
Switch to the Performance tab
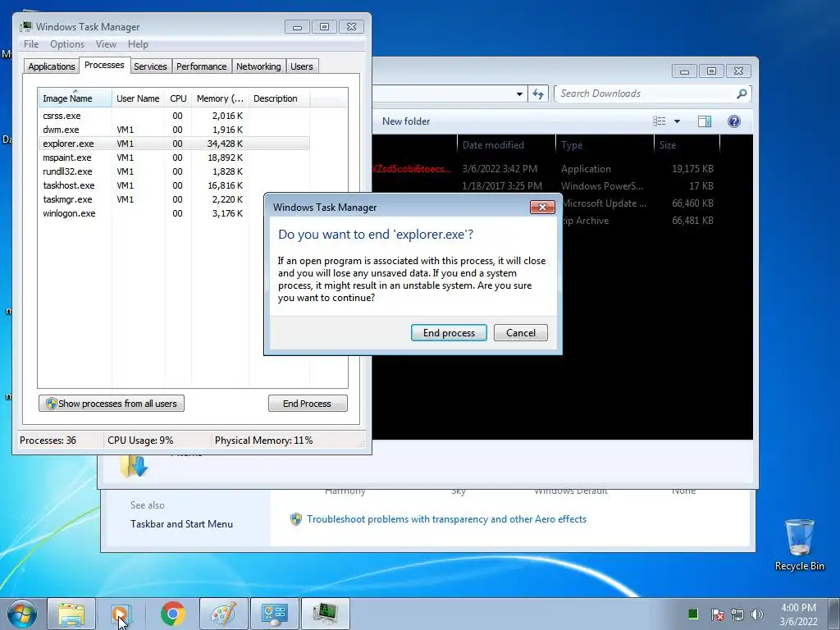point(202,66)
